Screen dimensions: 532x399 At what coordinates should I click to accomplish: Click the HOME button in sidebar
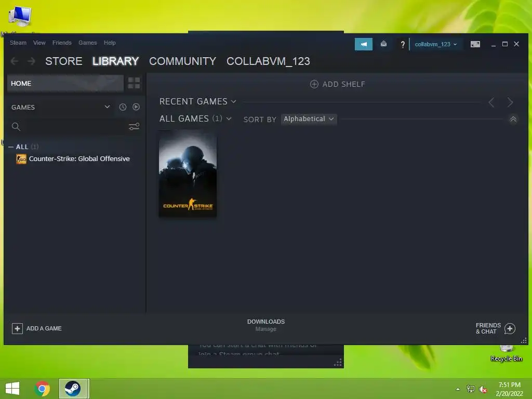click(65, 83)
